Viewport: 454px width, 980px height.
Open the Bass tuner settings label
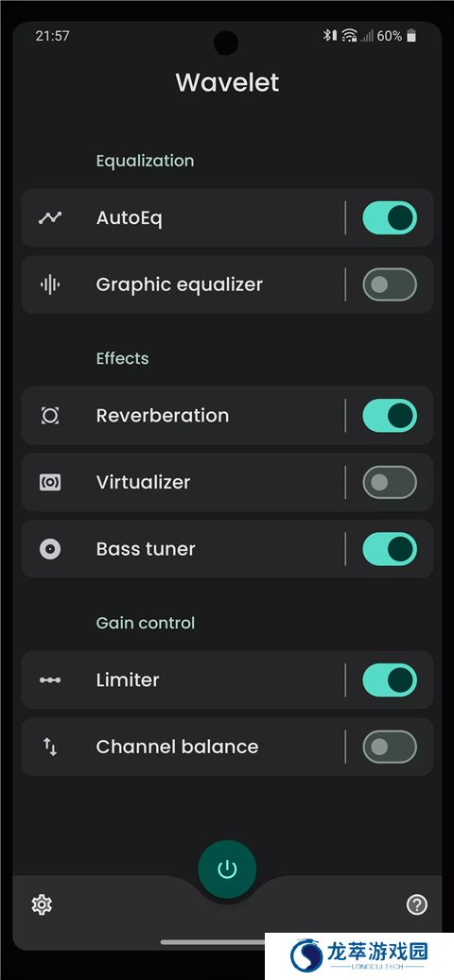(146, 549)
